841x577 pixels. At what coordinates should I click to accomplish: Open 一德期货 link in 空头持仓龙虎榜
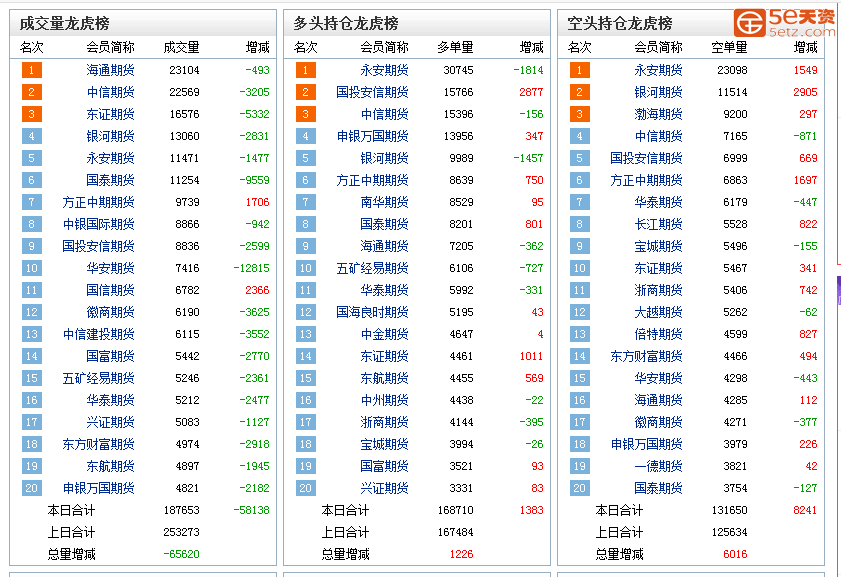pyautogui.click(x=659, y=466)
